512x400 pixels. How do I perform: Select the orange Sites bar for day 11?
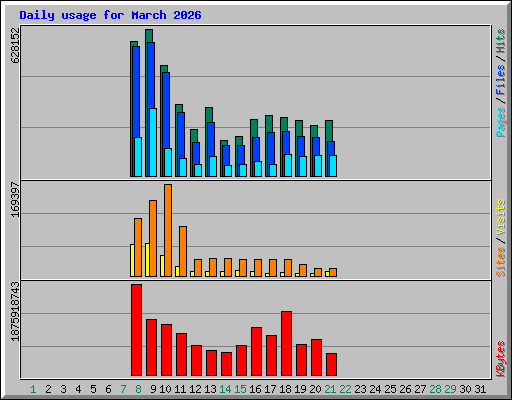point(183,251)
